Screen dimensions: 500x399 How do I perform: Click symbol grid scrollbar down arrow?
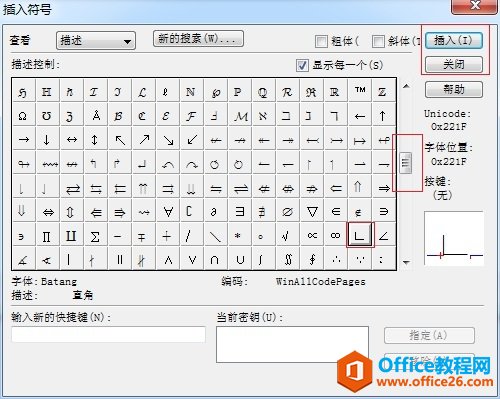pos(406,263)
